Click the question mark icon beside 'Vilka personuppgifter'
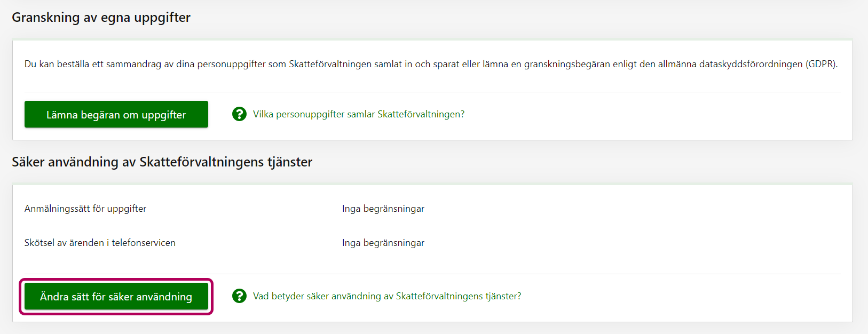 pos(239,114)
